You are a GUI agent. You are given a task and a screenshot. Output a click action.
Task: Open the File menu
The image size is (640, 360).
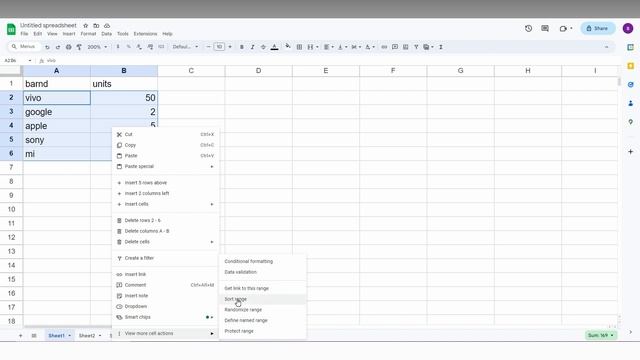pos(24,34)
